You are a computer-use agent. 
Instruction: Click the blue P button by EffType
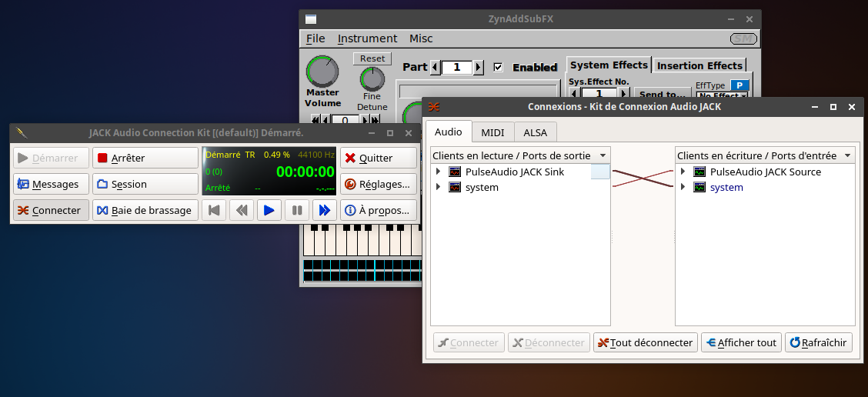[x=739, y=85]
